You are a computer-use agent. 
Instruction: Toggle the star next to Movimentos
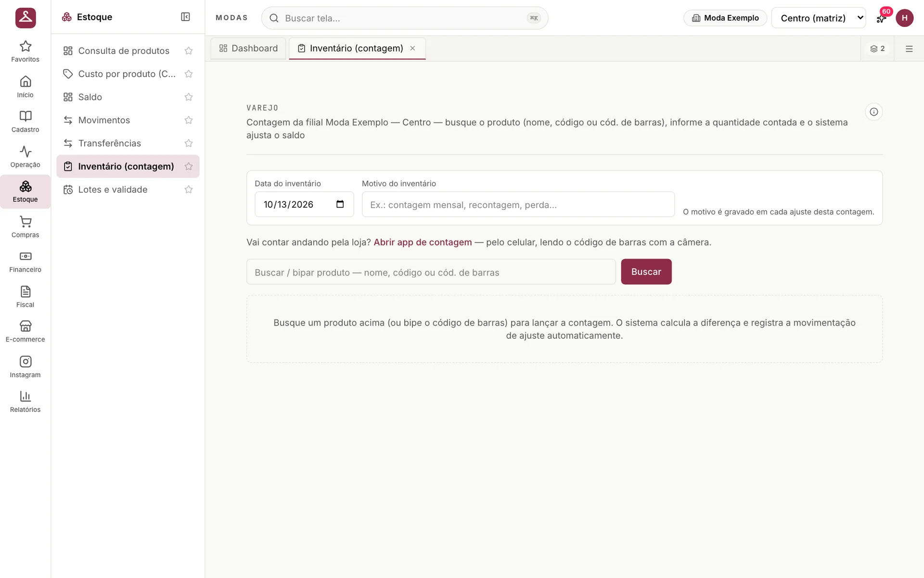pos(189,120)
